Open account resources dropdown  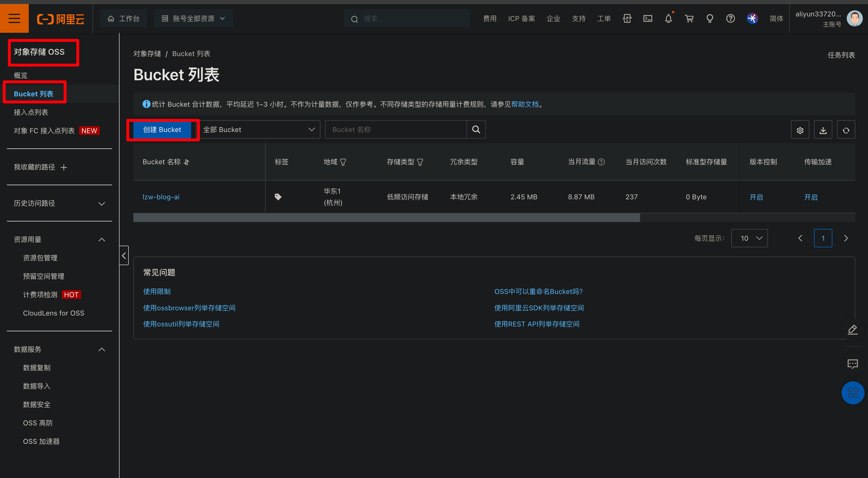click(x=193, y=18)
